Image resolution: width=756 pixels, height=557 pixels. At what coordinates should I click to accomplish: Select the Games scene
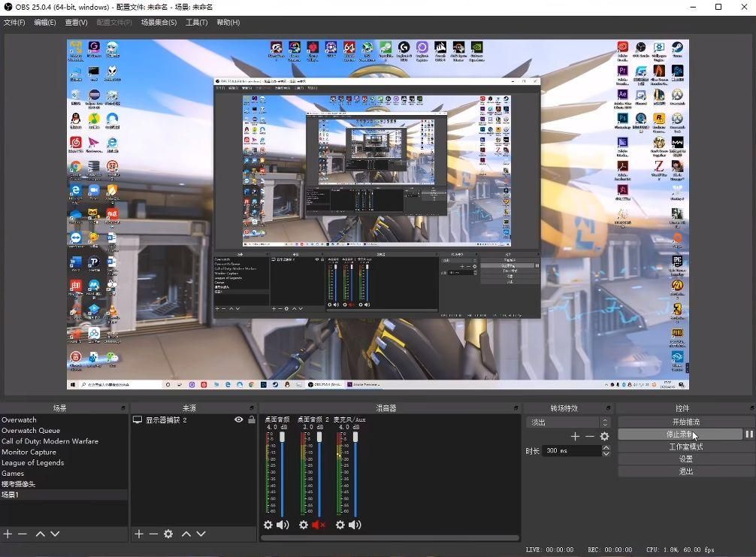point(64,473)
